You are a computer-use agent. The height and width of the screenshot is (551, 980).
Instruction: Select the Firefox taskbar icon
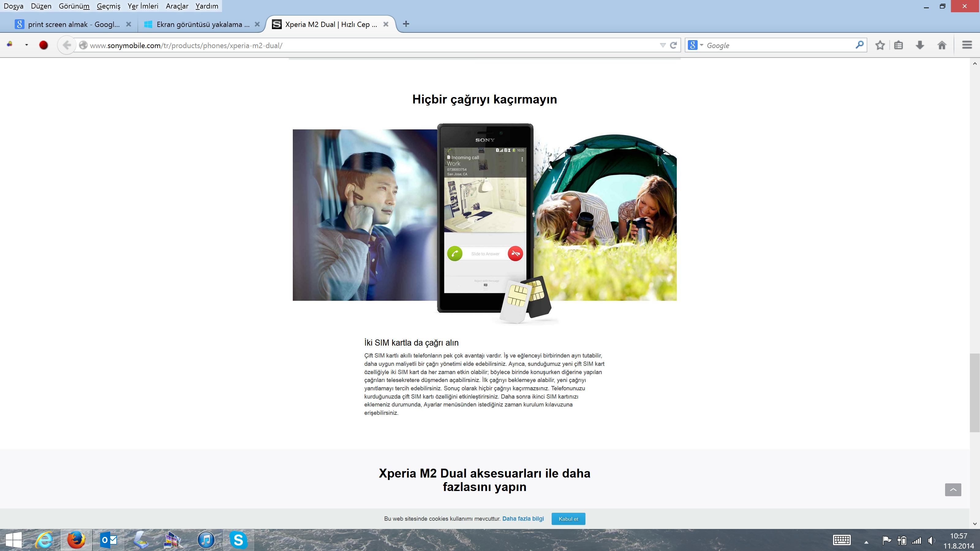76,540
